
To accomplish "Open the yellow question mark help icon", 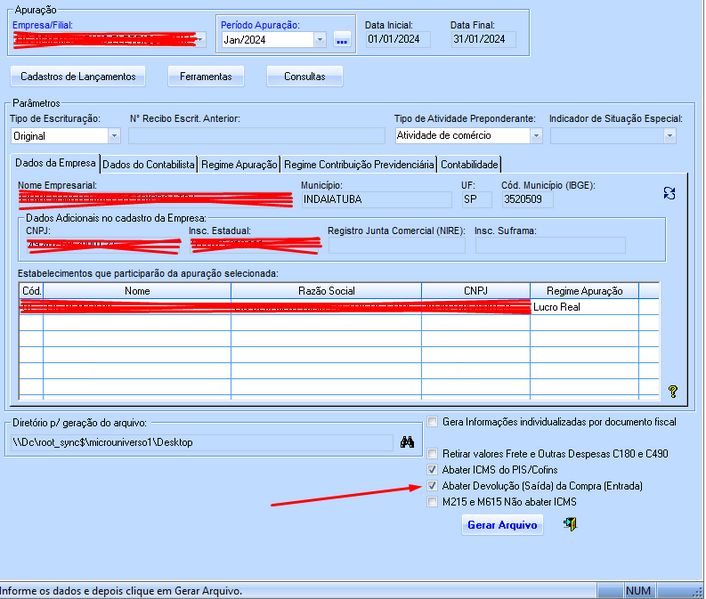I will pos(673,391).
